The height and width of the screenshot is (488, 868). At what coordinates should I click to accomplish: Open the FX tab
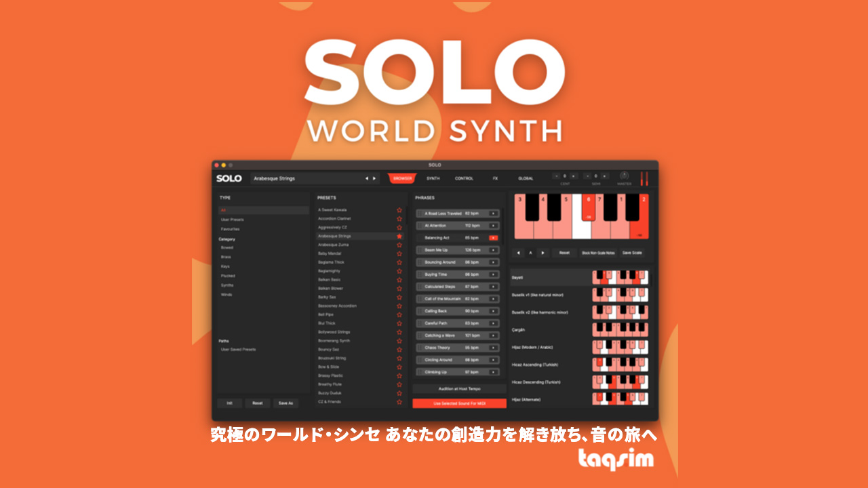(x=495, y=178)
